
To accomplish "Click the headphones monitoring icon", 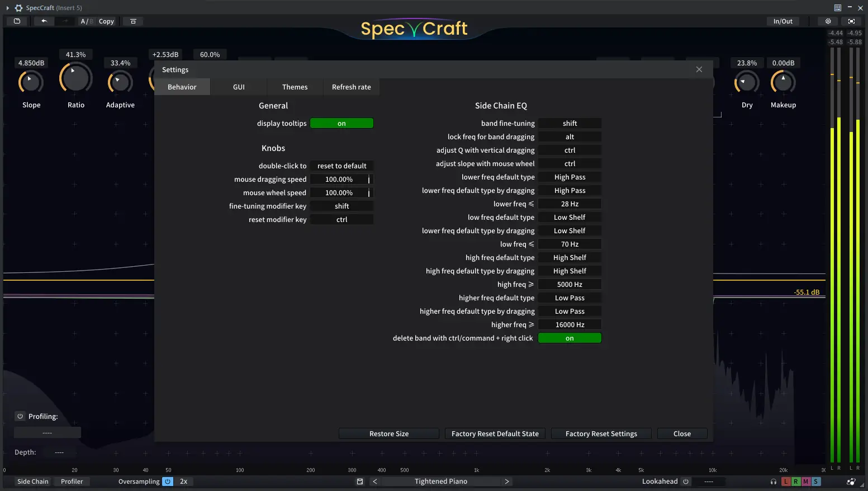I will [x=773, y=481].
